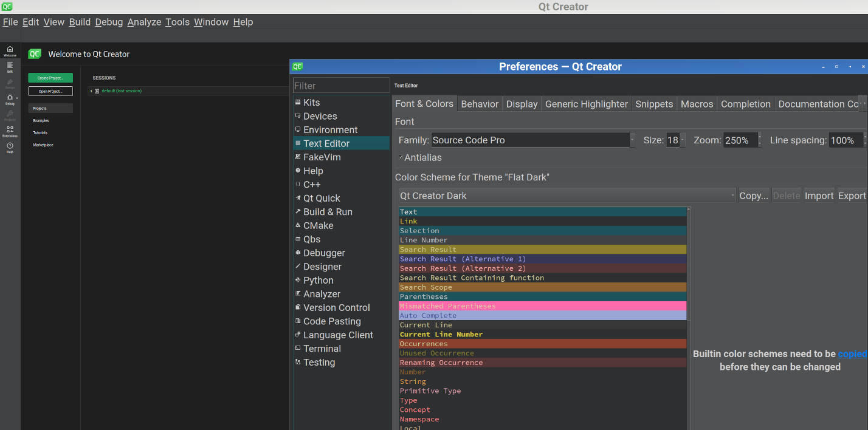This screenshot has width=868, height=430.
Task: Select Text Editor in preferences list
Action: pyautogui.click(x=341, y=143)
